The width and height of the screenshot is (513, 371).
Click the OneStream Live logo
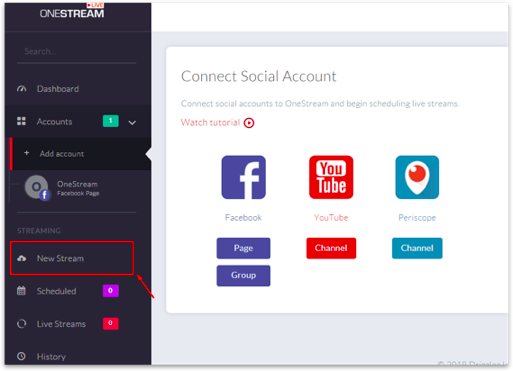pyautogui.click(x=72, y=11)
